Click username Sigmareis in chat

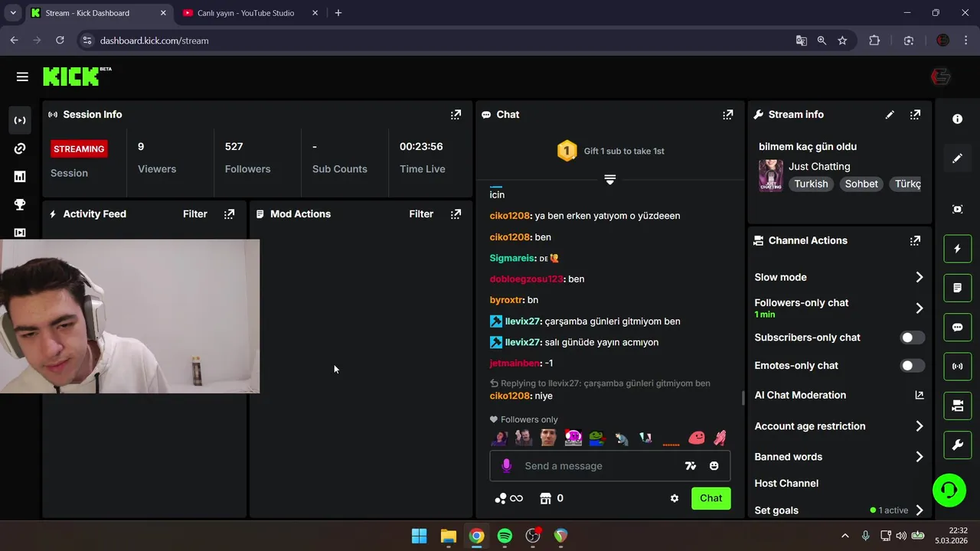point(512,259)
